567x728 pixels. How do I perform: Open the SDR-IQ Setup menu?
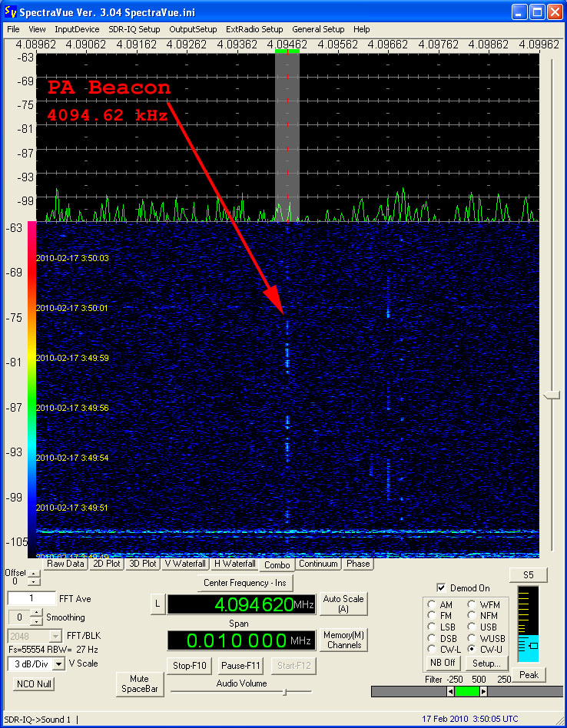134,29
